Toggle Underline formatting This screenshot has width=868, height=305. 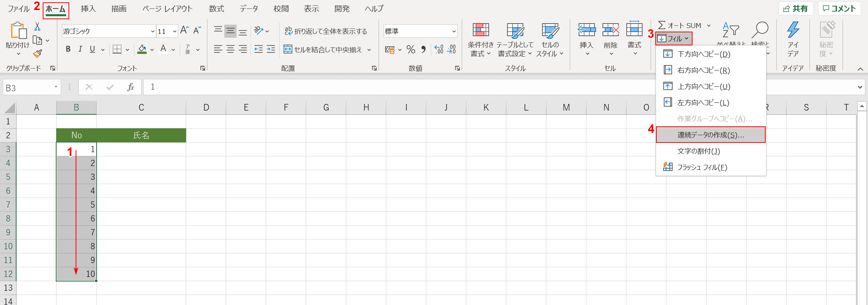click(92, 49)
